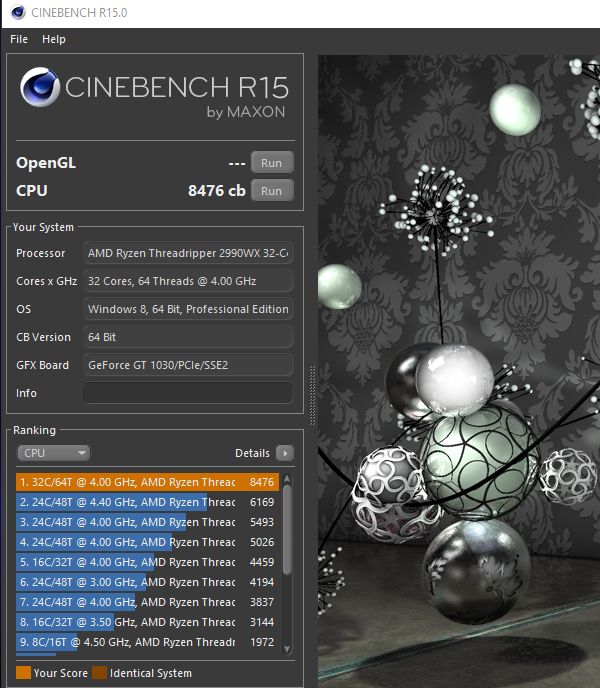Open the CPU ranking dropdown
Viewport: 600px width, 688px height.
pos(54,453)
